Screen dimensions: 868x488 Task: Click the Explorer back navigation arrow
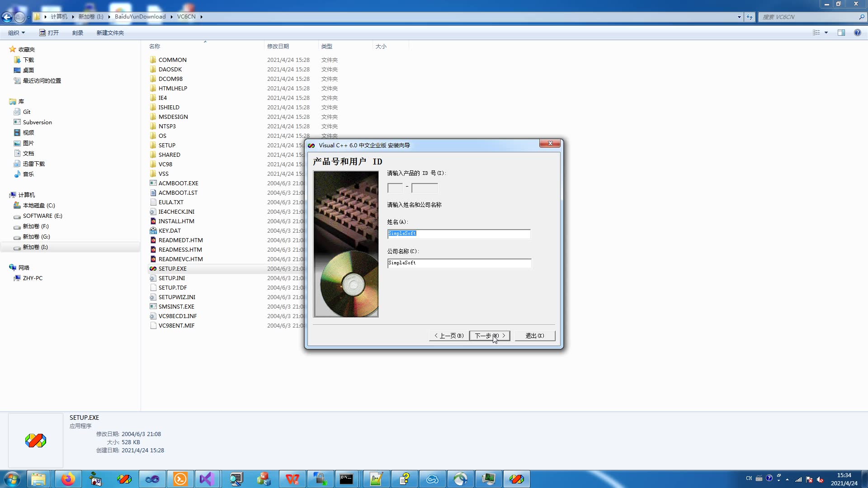7,17
